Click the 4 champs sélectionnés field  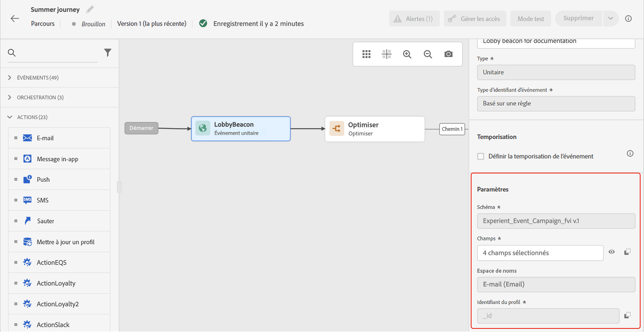(x=540, y=253)
